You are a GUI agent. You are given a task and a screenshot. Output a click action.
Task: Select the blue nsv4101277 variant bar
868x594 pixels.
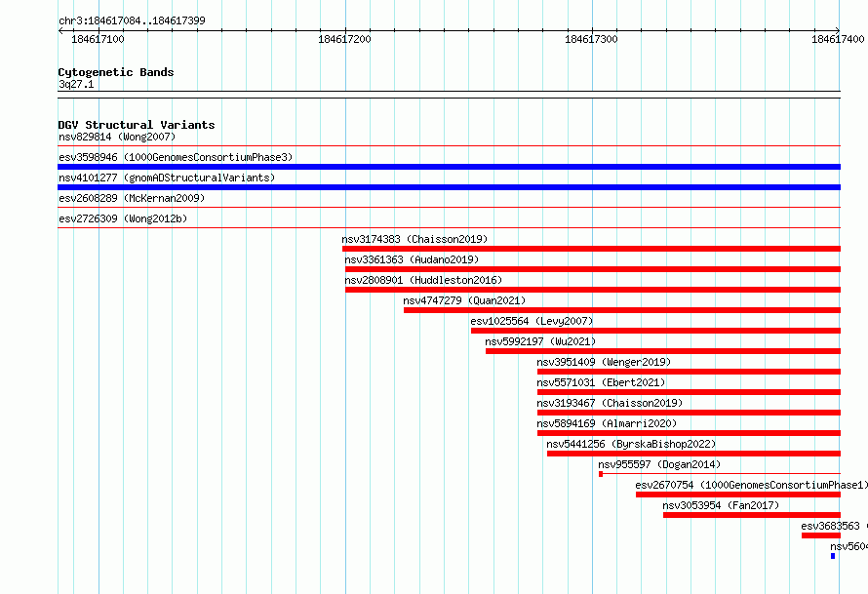point(449,187)
